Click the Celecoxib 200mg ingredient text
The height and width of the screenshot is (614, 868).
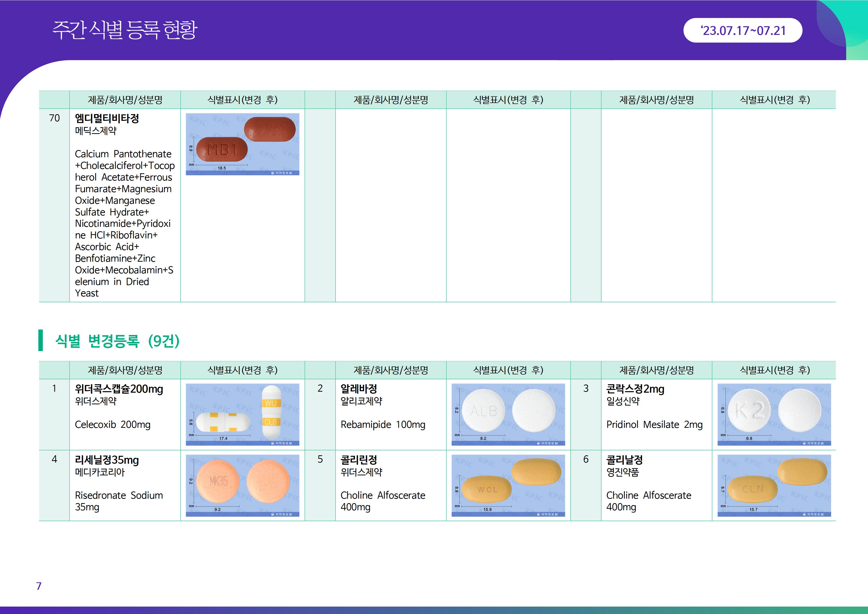click(x=113, y=424)
